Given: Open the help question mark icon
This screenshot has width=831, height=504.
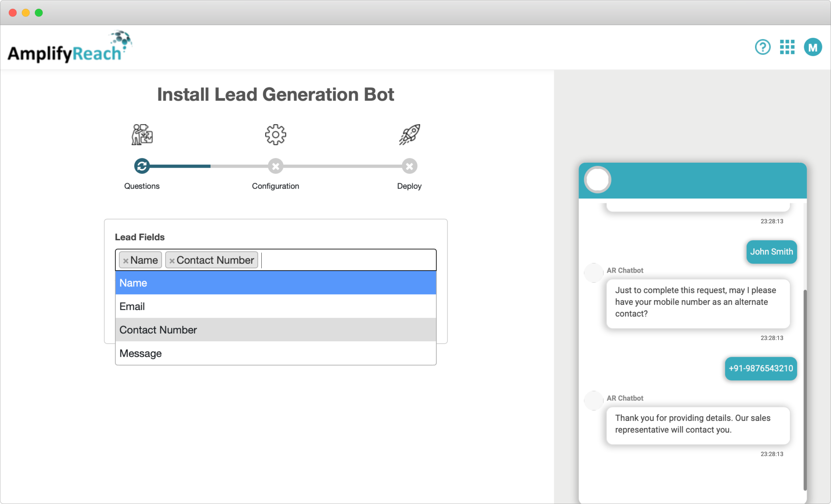Looking at the screenshot, I should [763, 47].
